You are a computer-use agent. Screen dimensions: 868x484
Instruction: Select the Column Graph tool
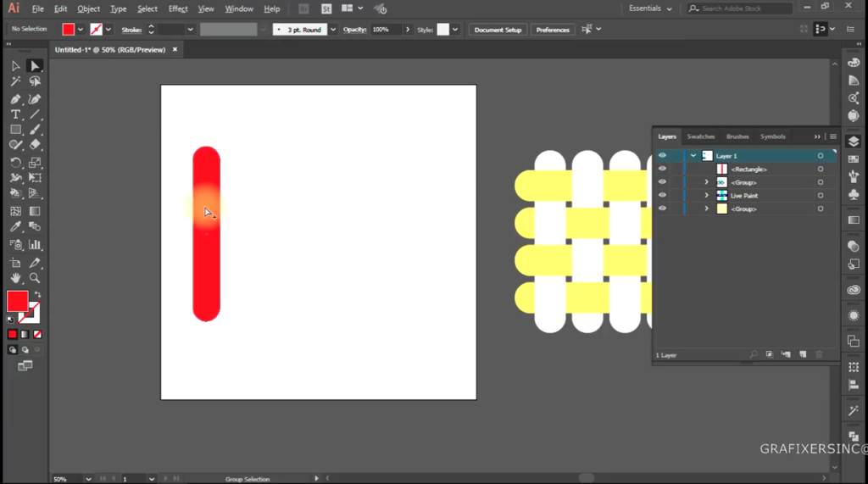pyautogui.click(x=35, y=244)
